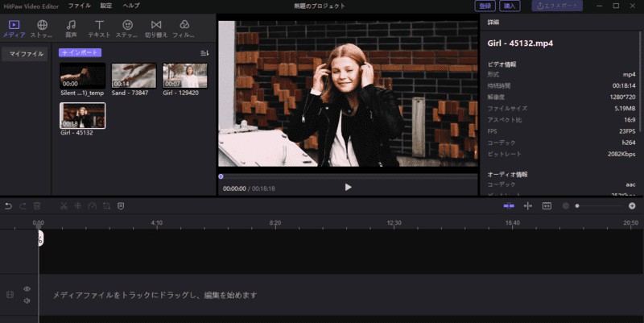This screenshot has width=644, height=323.
Task: Click the 2082Kbps bitrate value
Action: coord(621,154)
